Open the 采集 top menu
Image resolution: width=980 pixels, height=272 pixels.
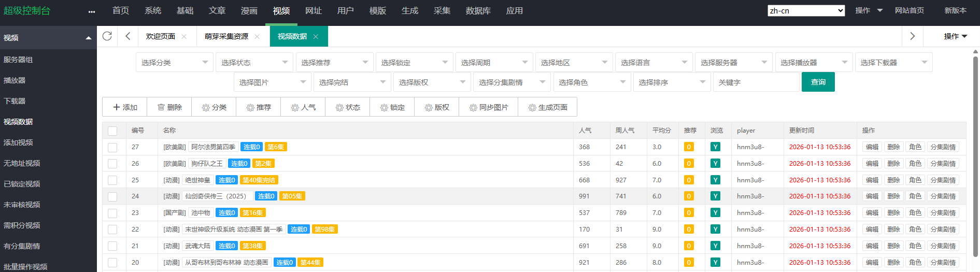(x=442, y=11)
